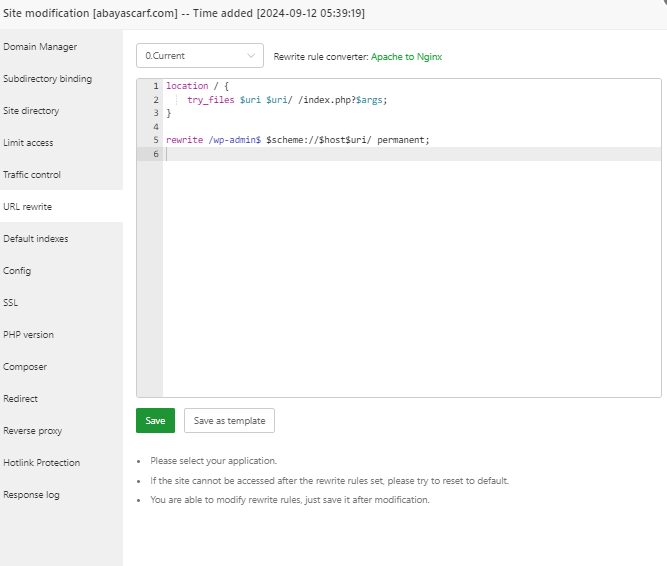This screenshot has height=566, width=667.
Task: Open the Domain Manager tab
Action: point(40,47)
